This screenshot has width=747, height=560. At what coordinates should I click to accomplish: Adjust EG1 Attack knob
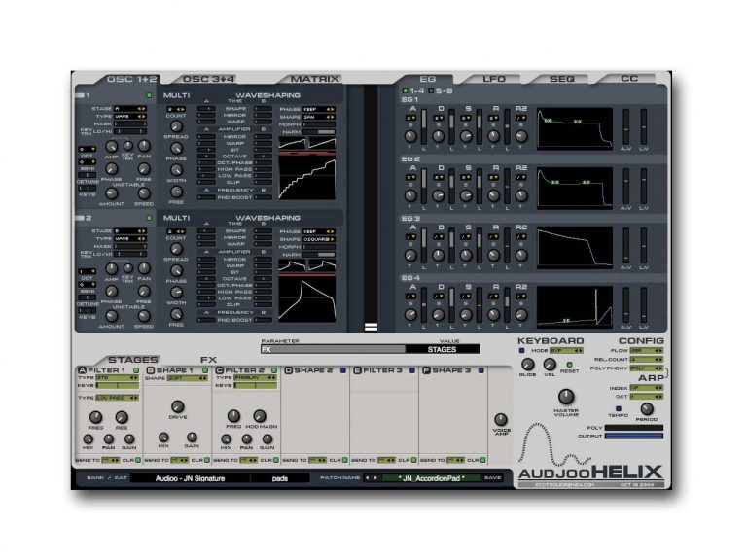tap(410, 137)
